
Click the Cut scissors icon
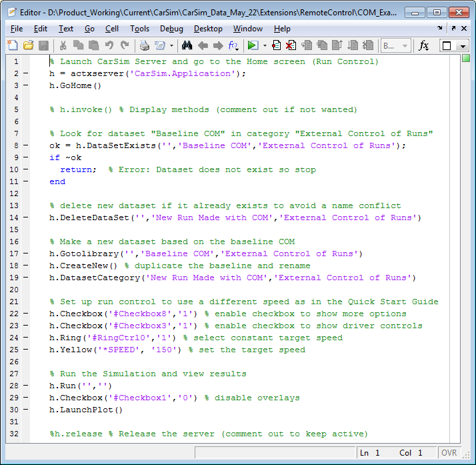click(x=63, y=45)
